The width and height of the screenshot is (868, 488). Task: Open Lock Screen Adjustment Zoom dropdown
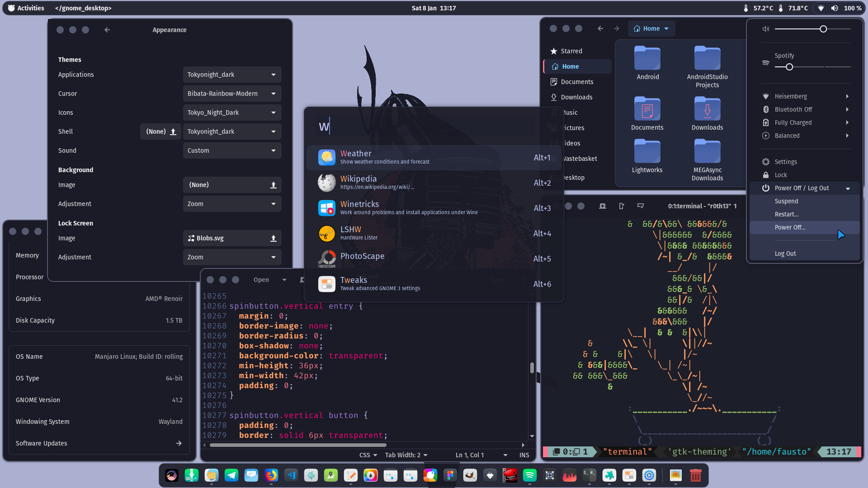232,257
